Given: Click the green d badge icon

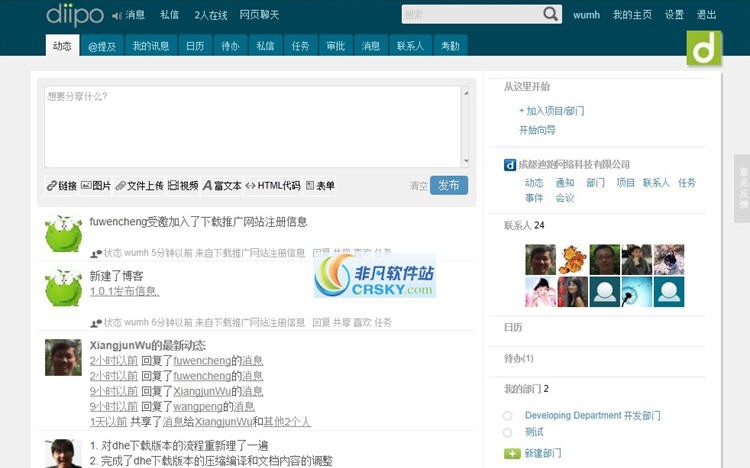Looking at the screenshot, I should [704, 48].
